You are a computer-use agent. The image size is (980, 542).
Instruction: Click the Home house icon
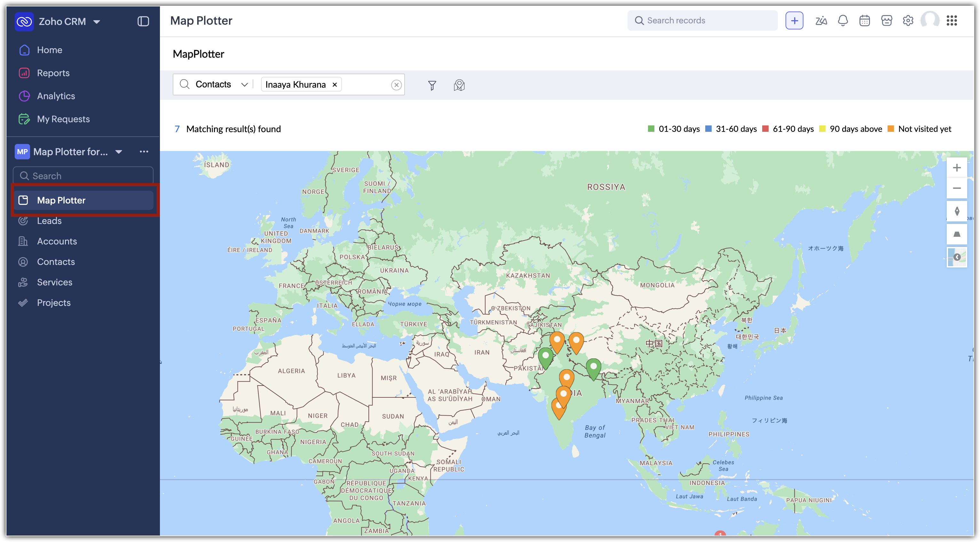24,50
